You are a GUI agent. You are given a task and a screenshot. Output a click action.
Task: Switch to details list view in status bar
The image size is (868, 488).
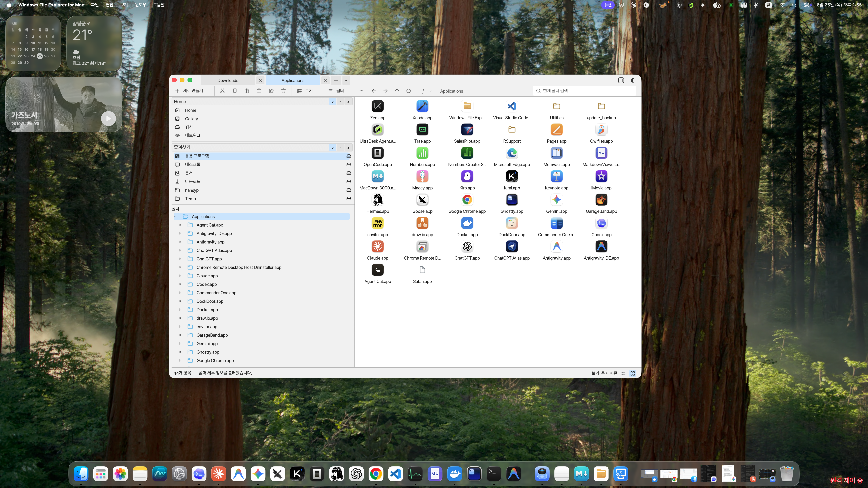pos(623,373)
